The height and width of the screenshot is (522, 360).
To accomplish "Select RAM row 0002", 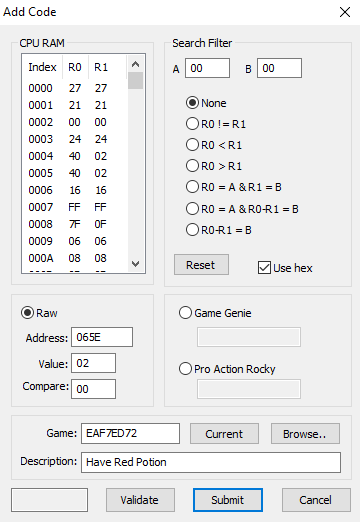I will point(75,122).
